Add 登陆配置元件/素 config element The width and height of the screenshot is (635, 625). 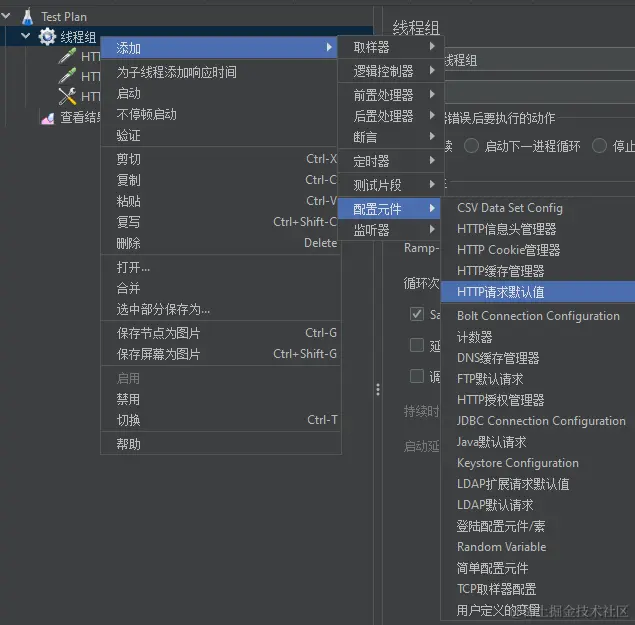(538, 526)
